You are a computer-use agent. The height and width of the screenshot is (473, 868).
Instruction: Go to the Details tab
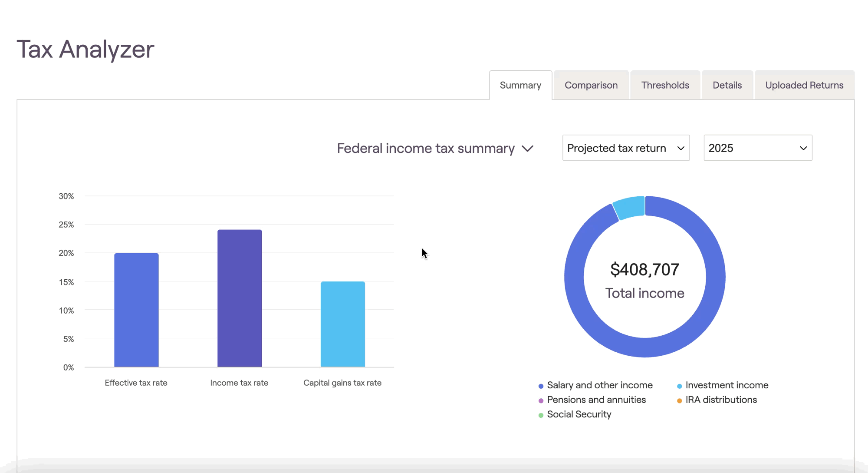click(727, 85)
